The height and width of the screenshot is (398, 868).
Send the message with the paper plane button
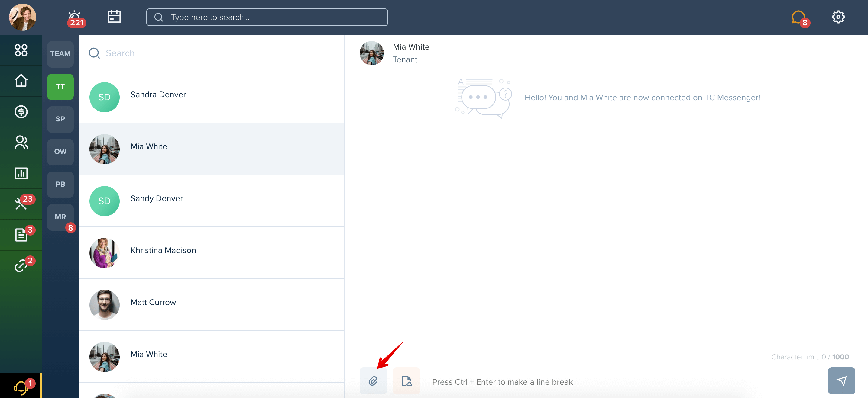click(841, 381)
